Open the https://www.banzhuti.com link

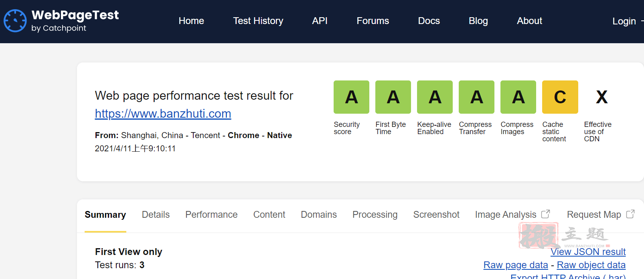click(163, 114)
